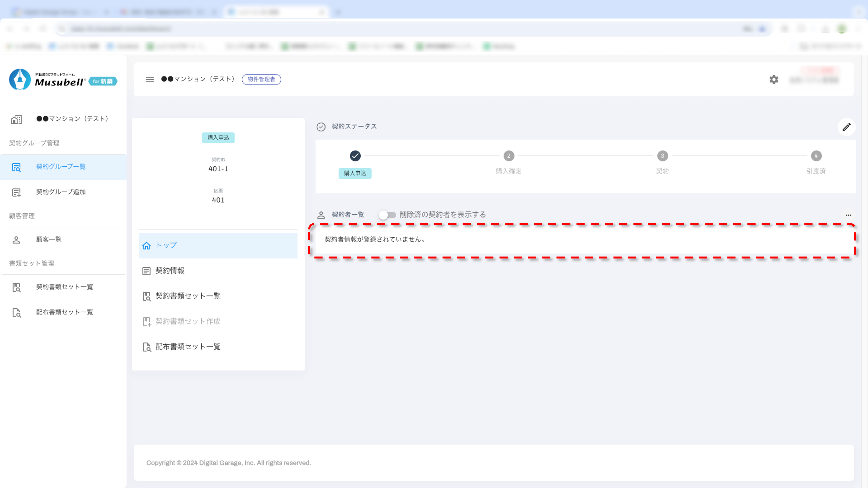The image size is (868, 488).
Task: Open settings with the gear icon
Action: coord(774,79)
